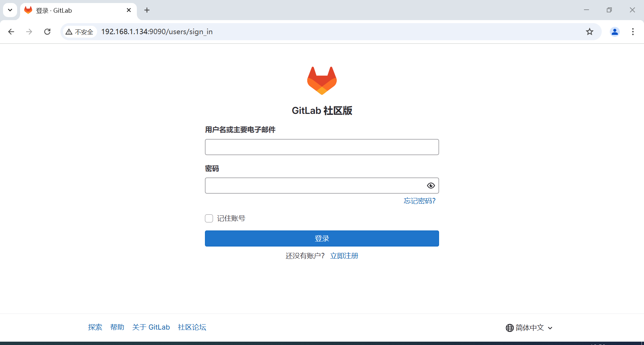This screenshot has width=644, height=345.
Task: Reload the GitLab sign-in page
Action: click(47, 31)
